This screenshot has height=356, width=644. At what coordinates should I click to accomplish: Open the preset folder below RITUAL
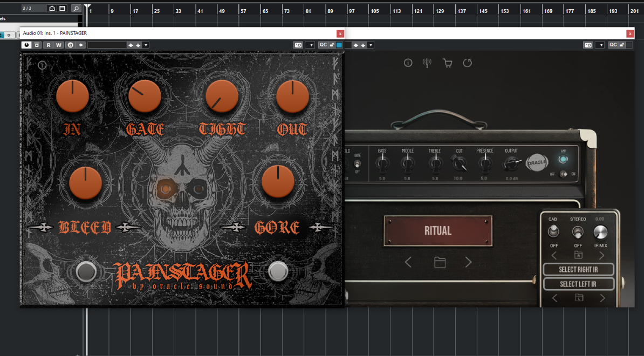coord(440,263)
